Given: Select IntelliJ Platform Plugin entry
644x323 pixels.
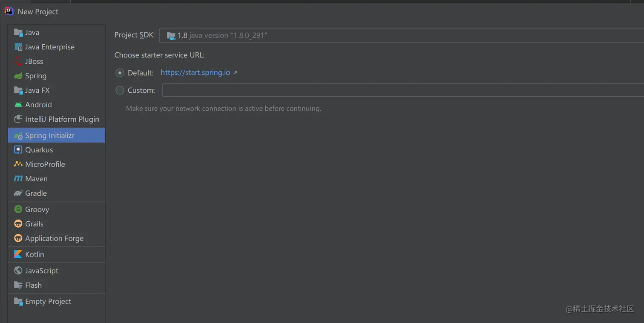Looking at the screenshot, I should coord(56,119).
